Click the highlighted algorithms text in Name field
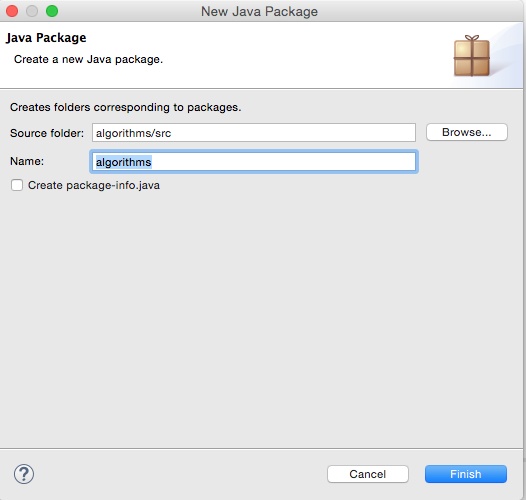526x500 pixels. (123, 162)
